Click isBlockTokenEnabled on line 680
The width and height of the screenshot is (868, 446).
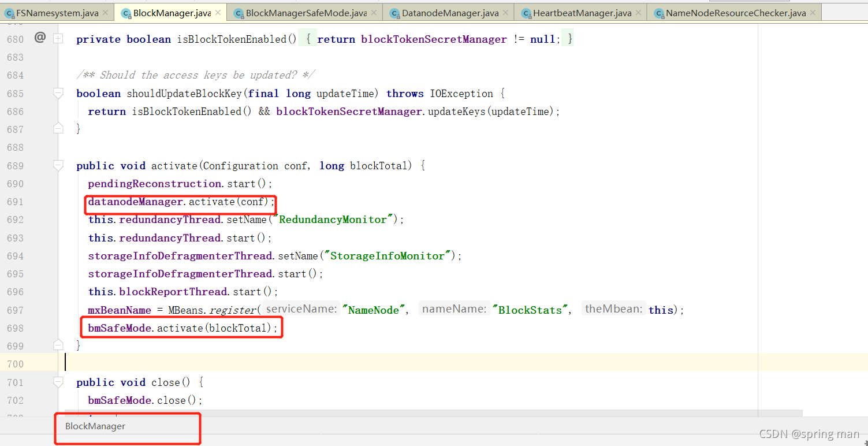(x=232, y=39)
